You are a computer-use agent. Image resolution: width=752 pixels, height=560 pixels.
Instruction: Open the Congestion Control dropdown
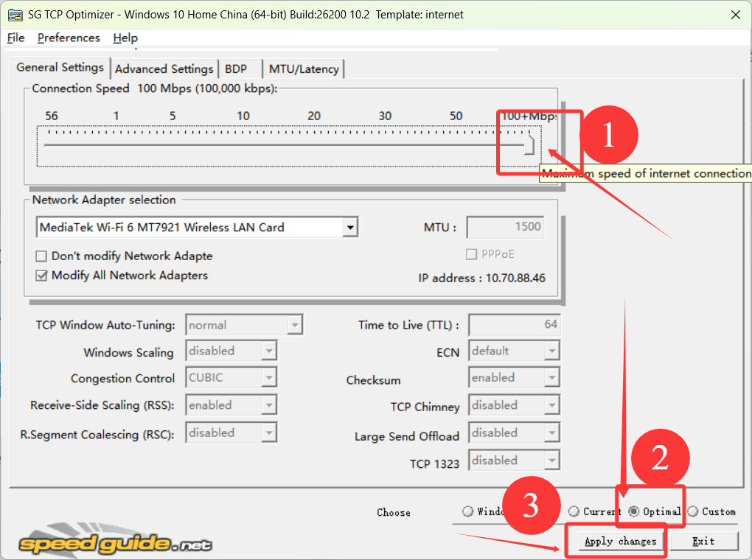[x=269, y=377]
